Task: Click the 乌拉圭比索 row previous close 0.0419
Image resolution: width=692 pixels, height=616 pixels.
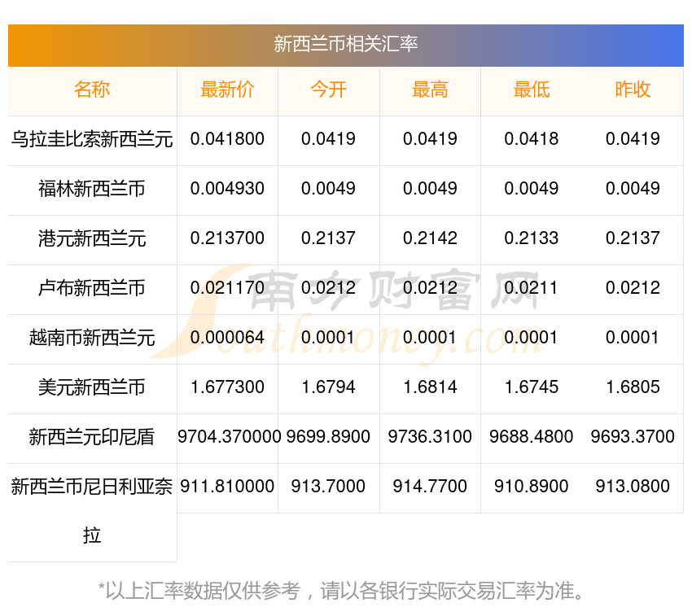Action: 633,139
